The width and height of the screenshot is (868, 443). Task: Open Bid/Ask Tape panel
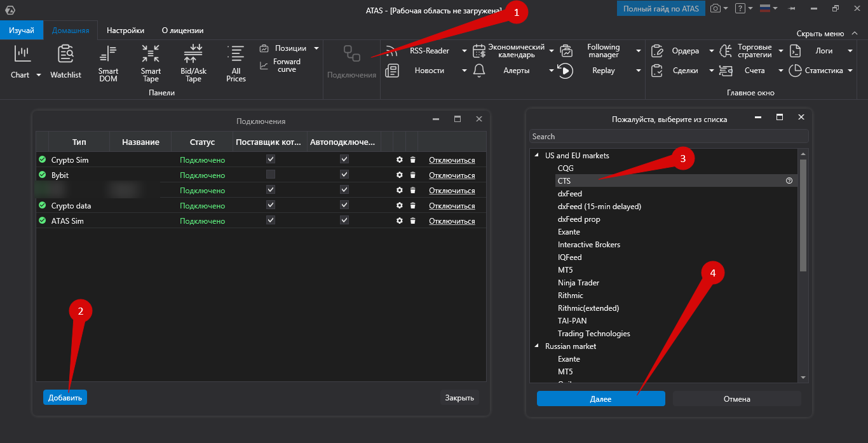pyautogui.click(x=193, y=64)
